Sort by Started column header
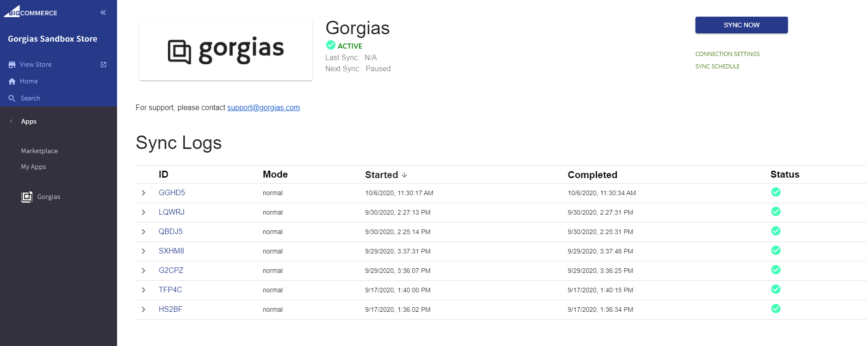The image size is (868, 346). (x=381, y=175)
